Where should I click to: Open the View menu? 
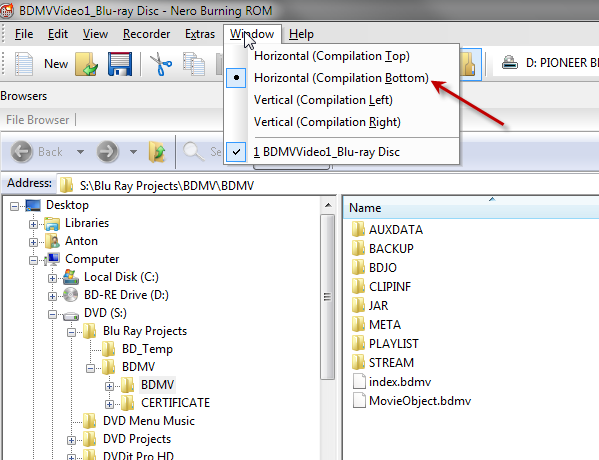tap(95, 34)
